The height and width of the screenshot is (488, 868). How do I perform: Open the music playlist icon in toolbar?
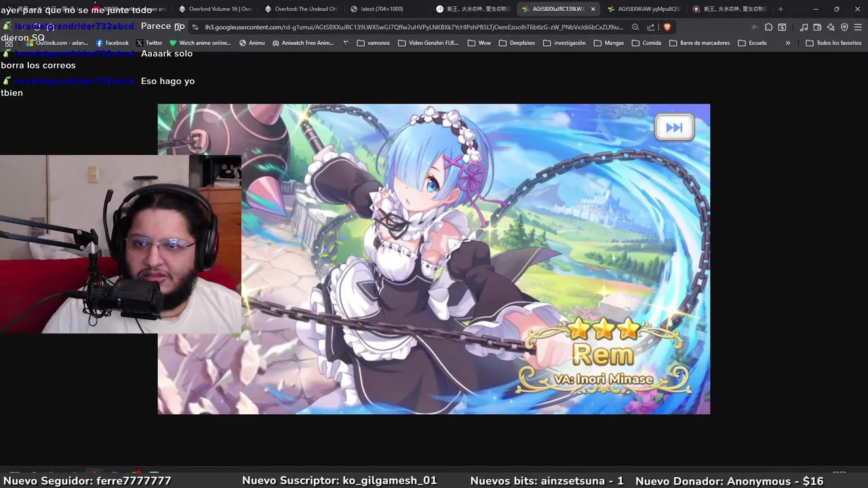click(x=804, y=27)
